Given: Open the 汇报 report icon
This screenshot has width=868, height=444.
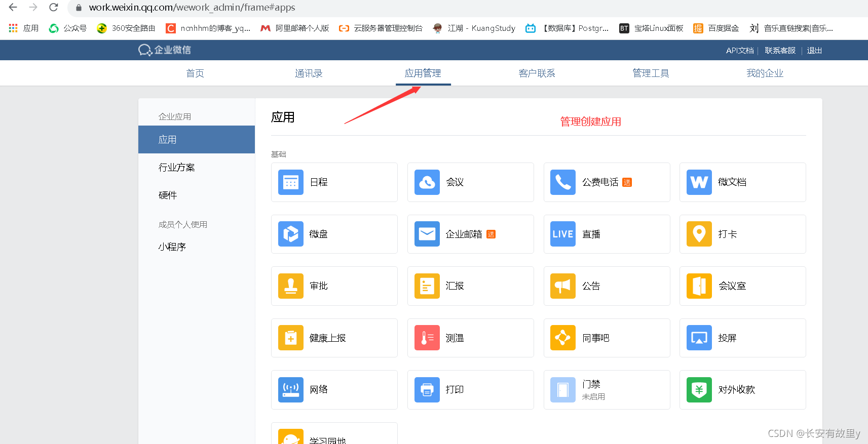Looking at the screenshot, I should (x=427, y=286).
